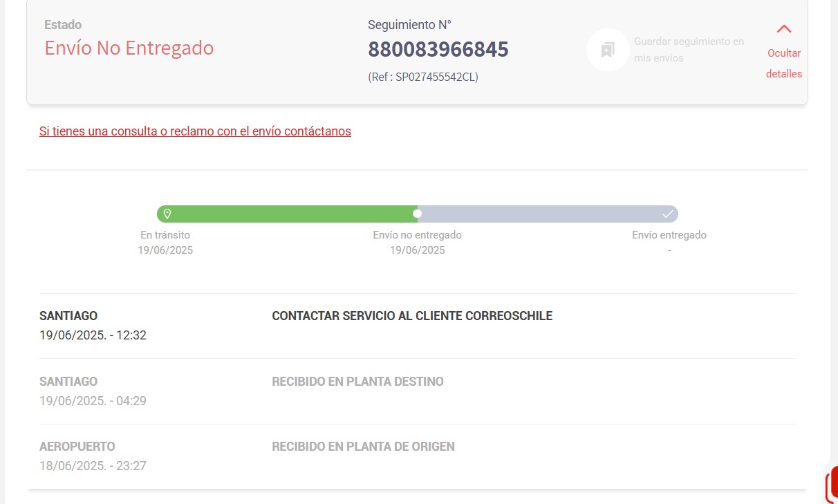
Task: Click the checkmark icon for Envío entregado
Action: click(x=668, y=213)
